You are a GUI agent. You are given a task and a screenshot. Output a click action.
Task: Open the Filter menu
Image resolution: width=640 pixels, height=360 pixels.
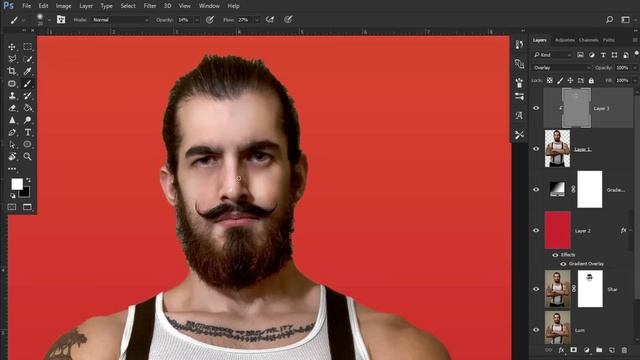[x=150, y=6]
